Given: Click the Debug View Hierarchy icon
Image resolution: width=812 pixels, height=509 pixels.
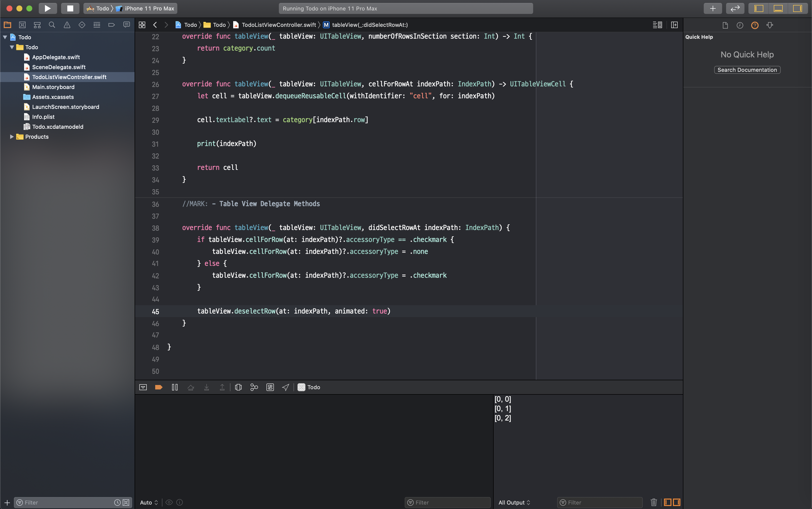Looking at the screenshot, I should click(x=238, y=387).
